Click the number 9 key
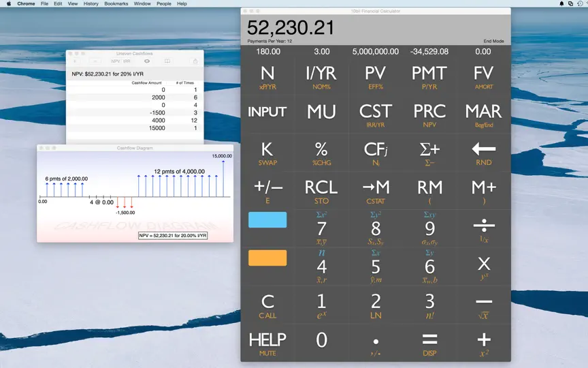The image size is (588, 368). pyautogui.click(x=429, y=229)
